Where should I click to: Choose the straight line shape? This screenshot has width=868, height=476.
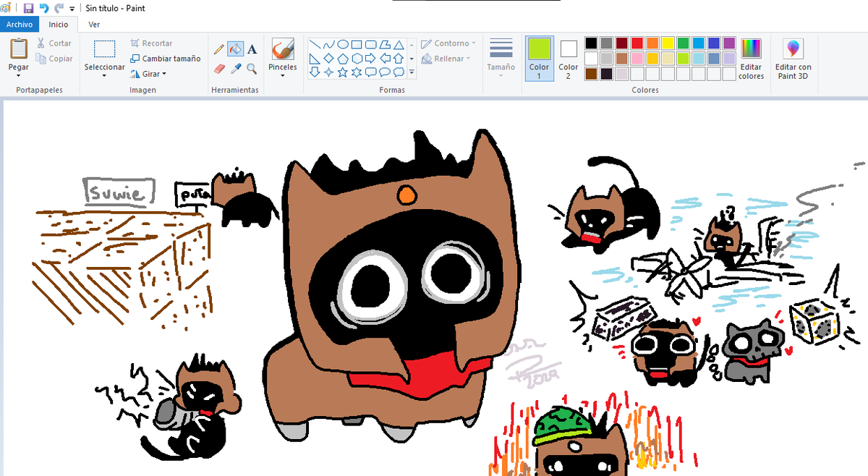pos(315,44)
